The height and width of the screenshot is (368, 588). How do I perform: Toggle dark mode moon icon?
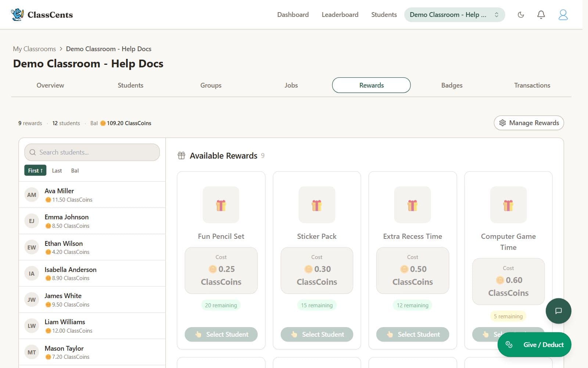521,15
